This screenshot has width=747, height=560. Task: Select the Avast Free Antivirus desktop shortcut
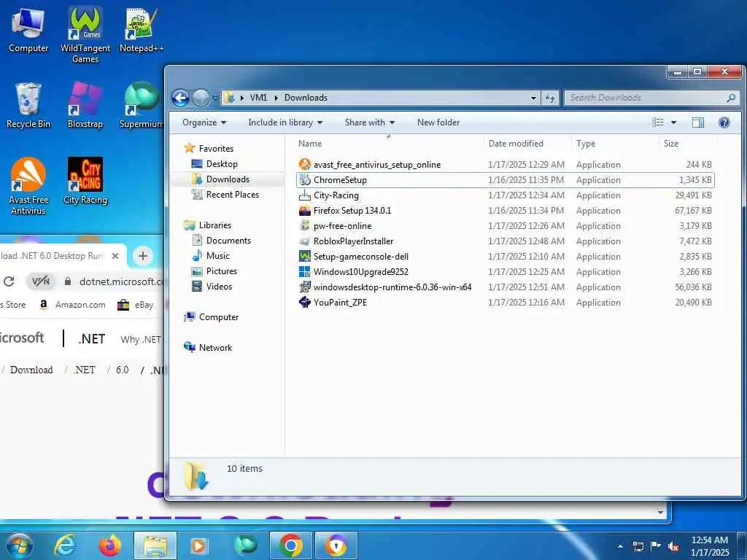click(x=28, y=186)
